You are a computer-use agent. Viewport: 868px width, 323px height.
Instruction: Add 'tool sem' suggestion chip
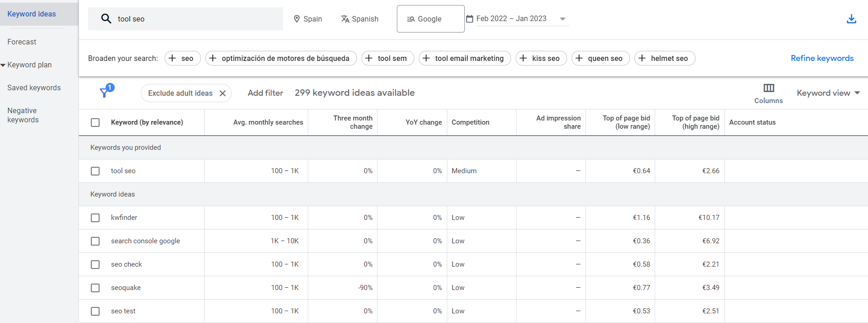[x=388, y=58]
